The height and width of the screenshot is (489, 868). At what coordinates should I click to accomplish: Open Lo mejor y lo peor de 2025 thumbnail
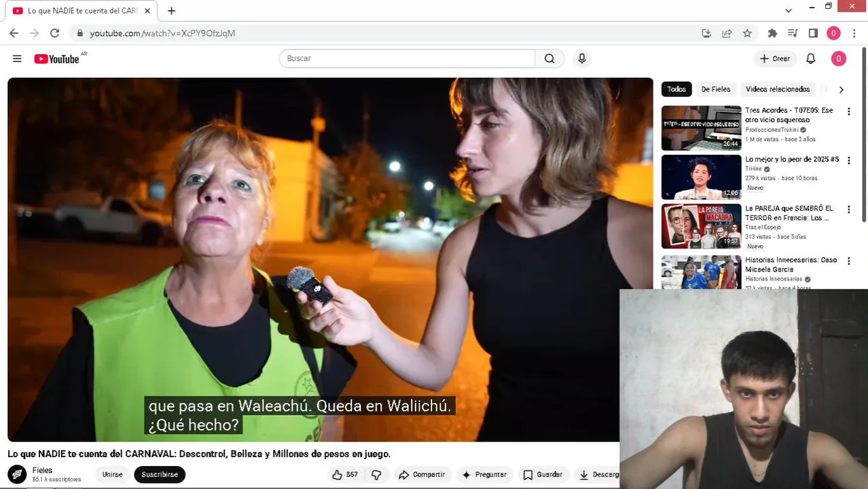click(702, 177)
